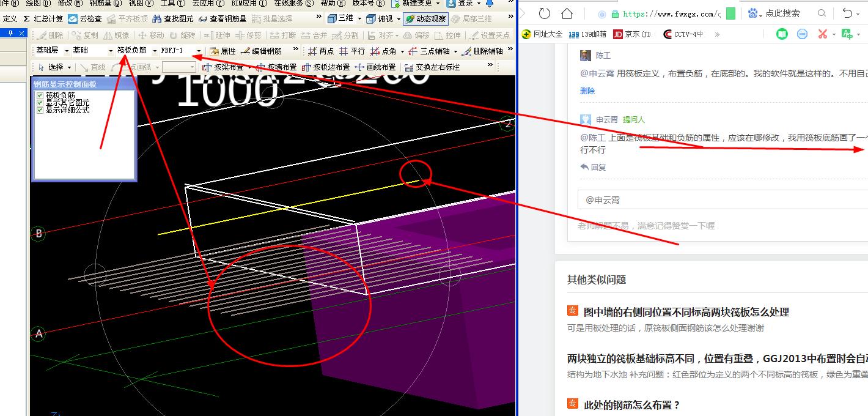This screenshot has height=416, width=868.
Task: Open 属性 properties panel
Action: pyautogui.click(x=223, y=51)
